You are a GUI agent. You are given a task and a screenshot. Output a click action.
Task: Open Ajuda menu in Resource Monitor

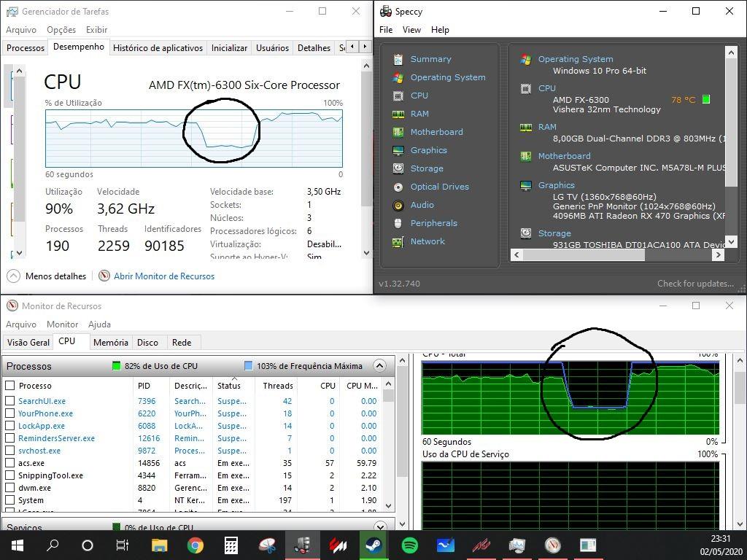99,324
